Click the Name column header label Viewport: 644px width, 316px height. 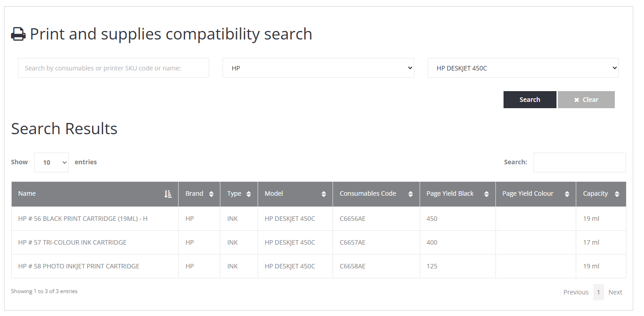coord(27,193)
